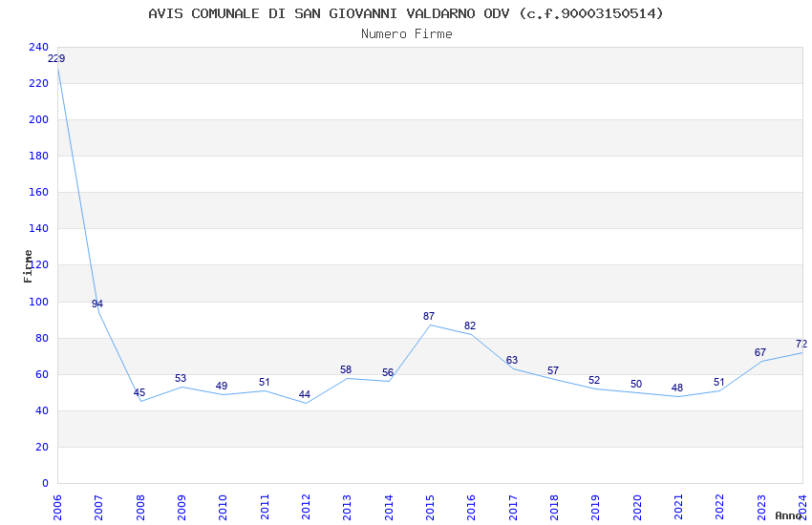Select the data label 52 for 2019
This screenshot has height=525, width=812.
pos(594,380)
